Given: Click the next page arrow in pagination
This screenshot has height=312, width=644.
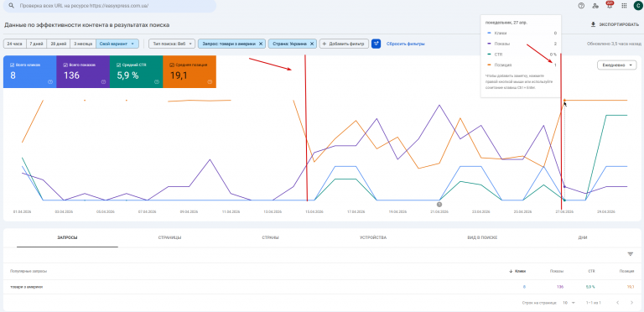Looking at the screenshot, I should point(631,303).
